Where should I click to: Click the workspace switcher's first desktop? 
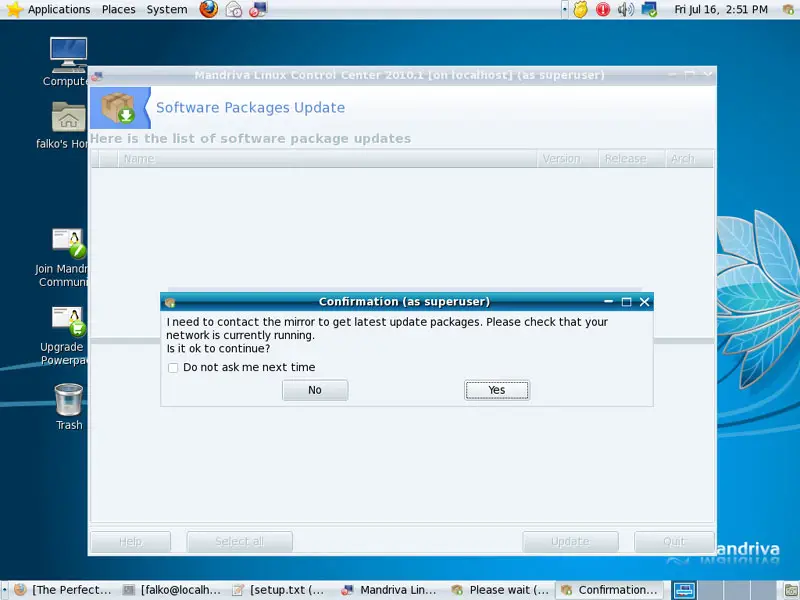tap(684, 590)
